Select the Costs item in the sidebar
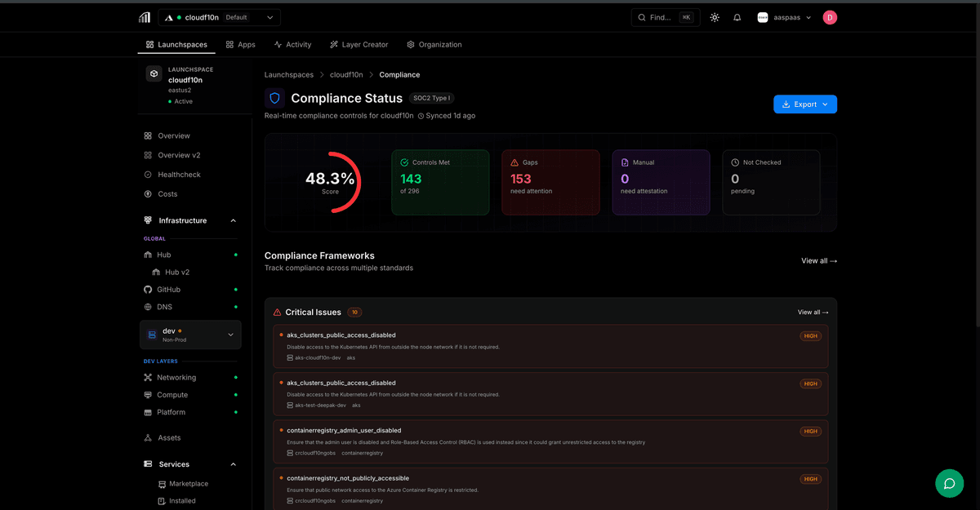Screen dimensions: 980x510 pos(167,193)
